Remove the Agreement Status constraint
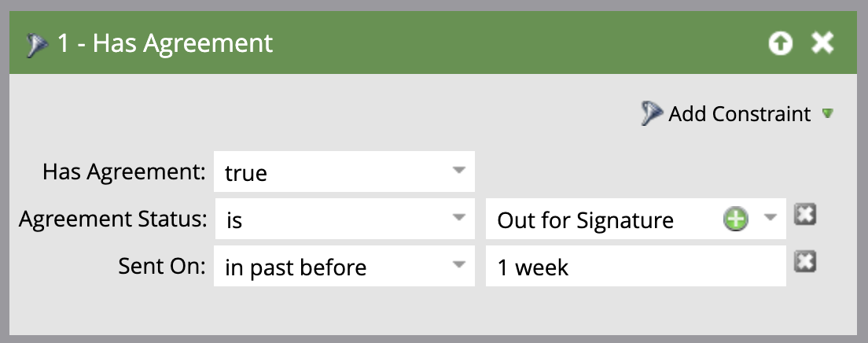 804,215
